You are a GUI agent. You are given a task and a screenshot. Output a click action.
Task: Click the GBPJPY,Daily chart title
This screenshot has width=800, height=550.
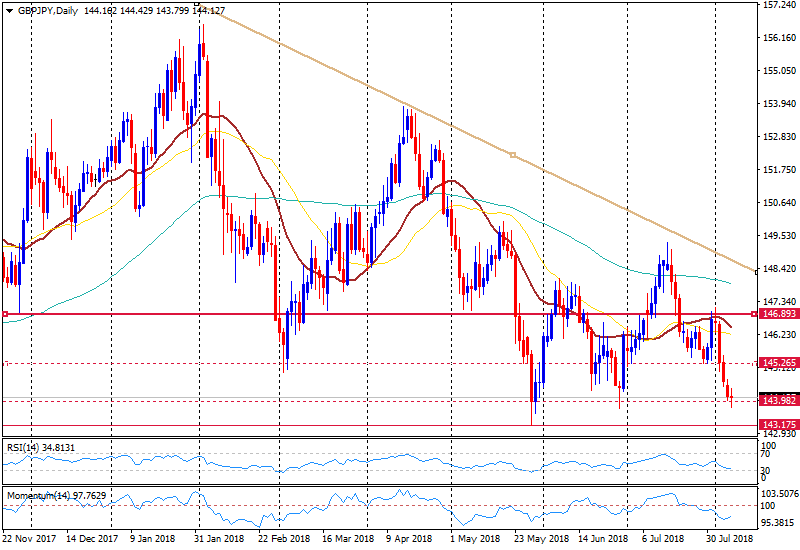[x=49, y=10]
